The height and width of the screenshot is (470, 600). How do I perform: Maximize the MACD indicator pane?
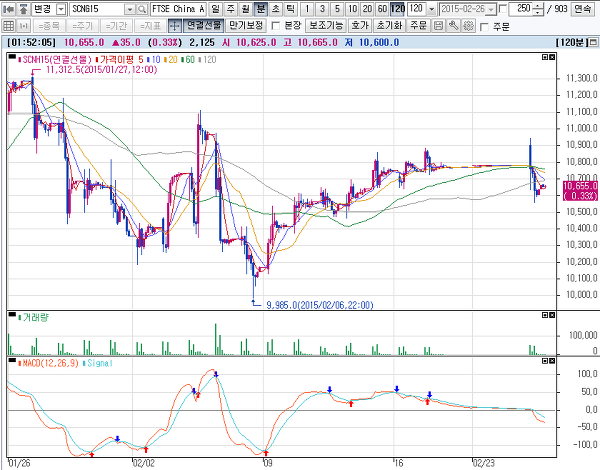(x=545, y=361)
